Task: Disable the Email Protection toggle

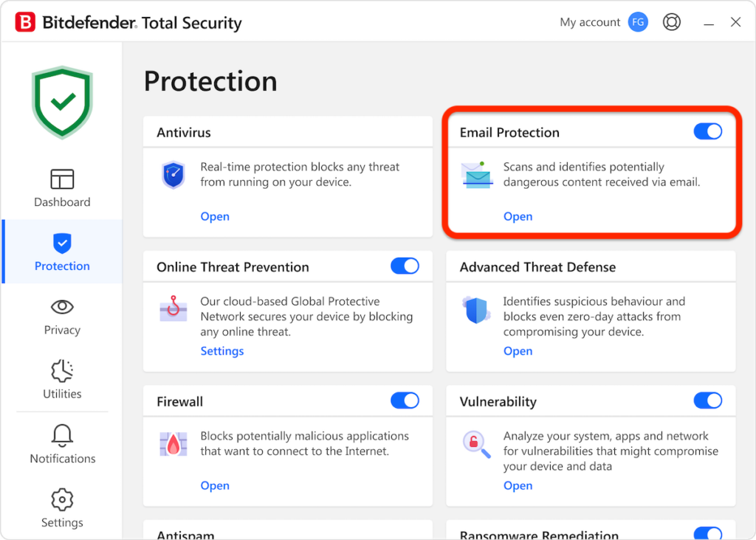Action: [x=707, y=131]
